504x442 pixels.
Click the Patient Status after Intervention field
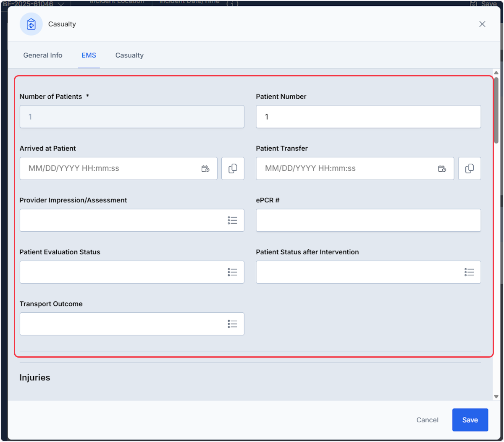(x=368, y=272)
